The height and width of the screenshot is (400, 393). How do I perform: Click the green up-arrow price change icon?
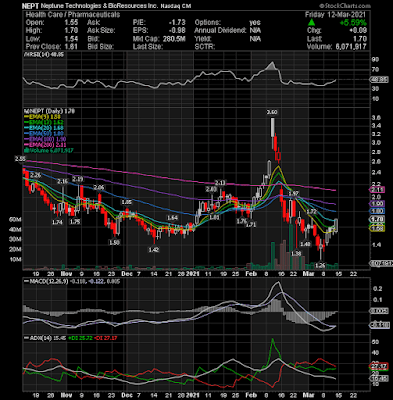[311, 22]
